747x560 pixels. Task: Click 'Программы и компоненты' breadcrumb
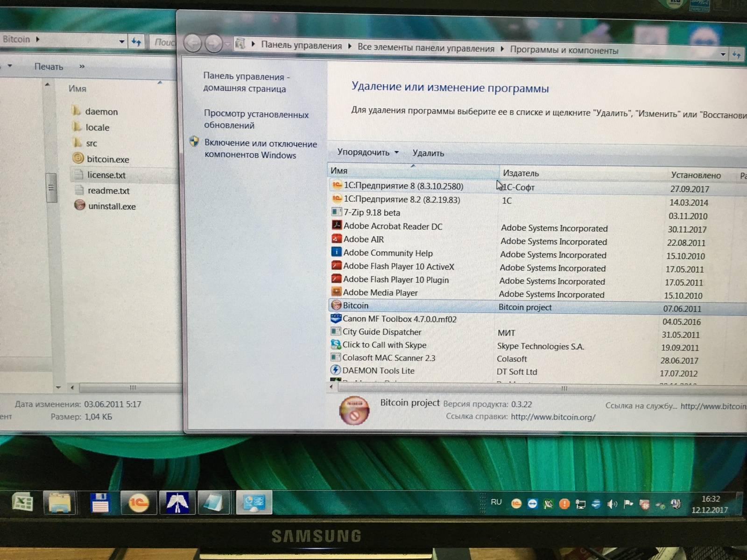[x=564, y=50]
